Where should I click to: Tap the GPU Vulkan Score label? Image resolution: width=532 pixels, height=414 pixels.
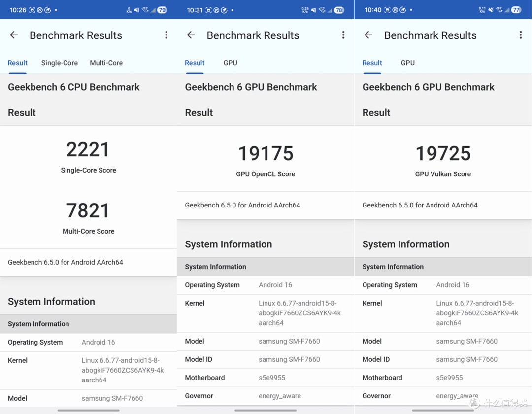(443, 174)
